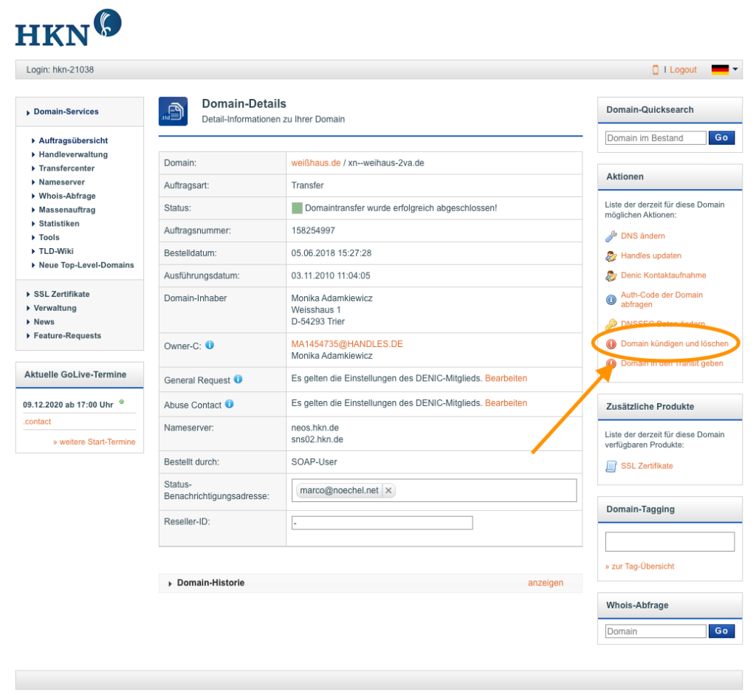Select Whois-Abfrage in the sidebar

68,196
